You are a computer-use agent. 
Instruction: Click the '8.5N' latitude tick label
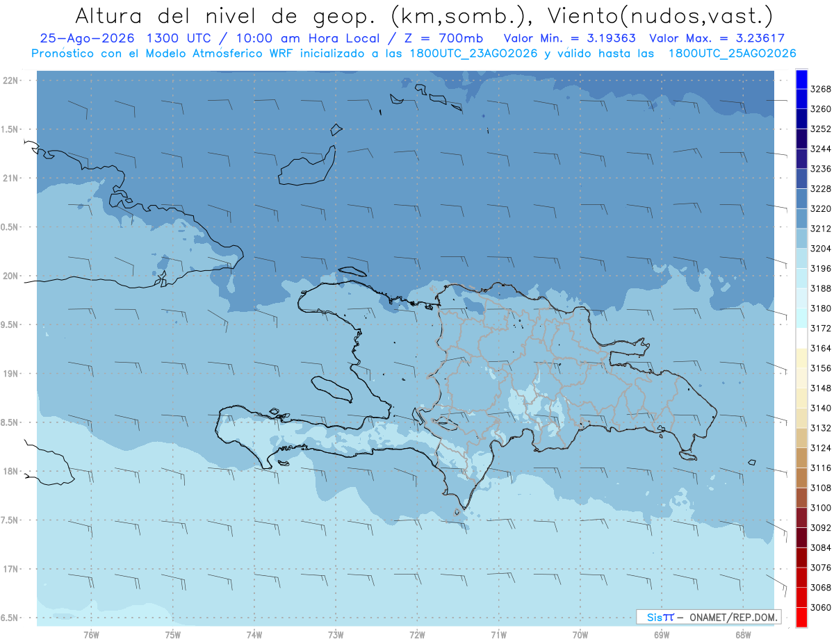pos(10,422)
